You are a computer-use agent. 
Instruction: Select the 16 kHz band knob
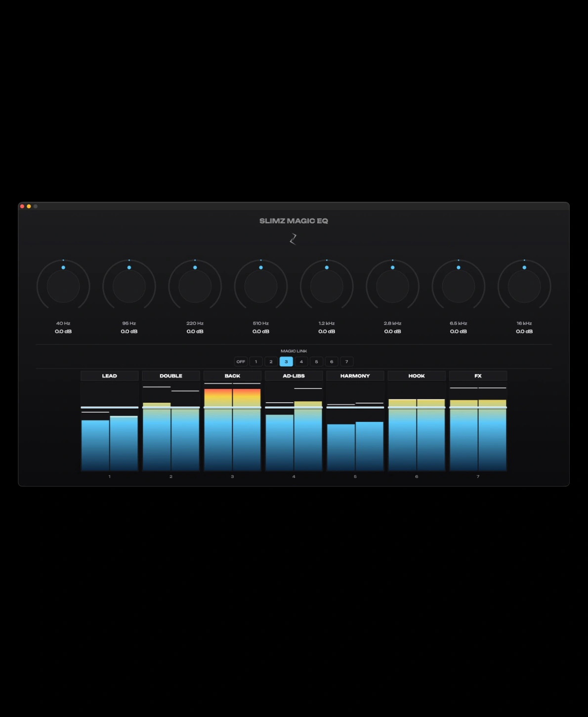point(524,286)
